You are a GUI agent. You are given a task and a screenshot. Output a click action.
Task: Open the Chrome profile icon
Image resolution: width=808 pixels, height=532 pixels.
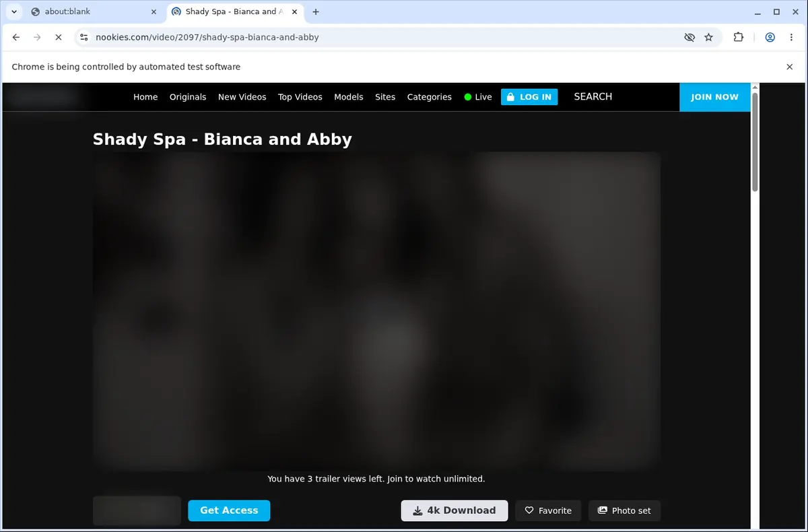coord(770,38)
